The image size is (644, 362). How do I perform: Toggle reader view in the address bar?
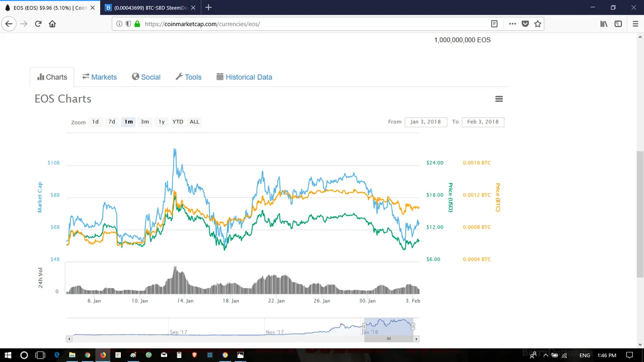click(x=495, y=24)
